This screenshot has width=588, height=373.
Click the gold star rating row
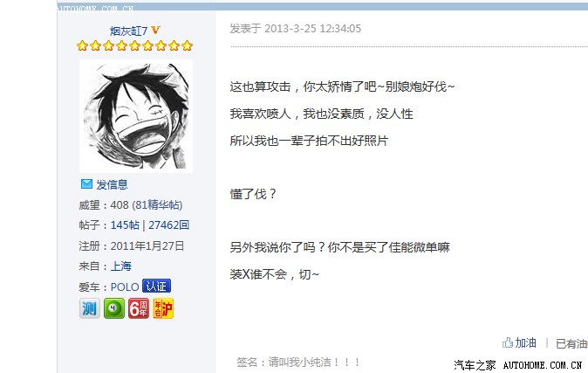click(134, 45)
